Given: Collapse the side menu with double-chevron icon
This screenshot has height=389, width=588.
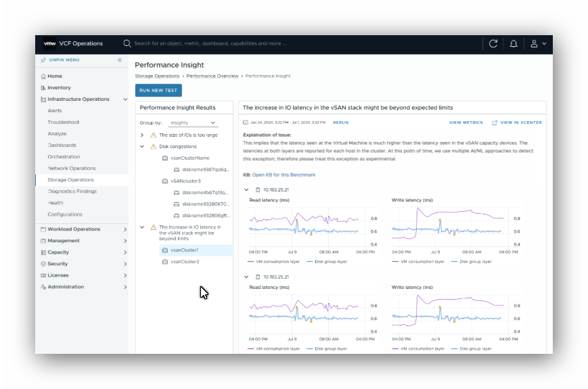Looking at the screenshot, I should pos(120,60).
